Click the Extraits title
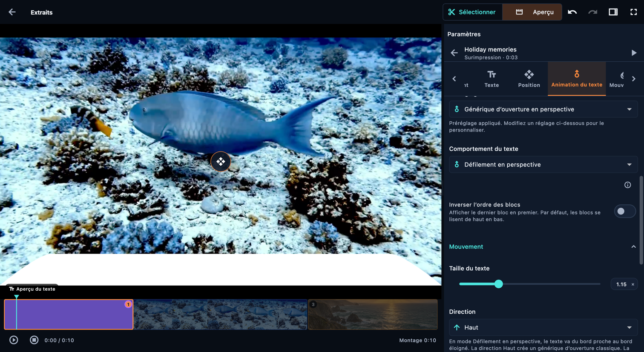644x352 pixels. [x=42, y=12]
